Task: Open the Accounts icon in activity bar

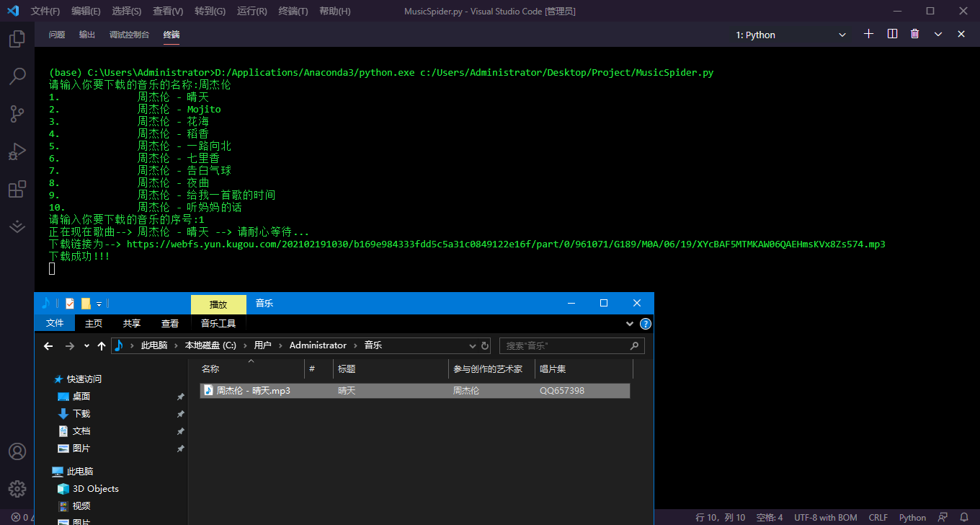Action: coord(17,452)
